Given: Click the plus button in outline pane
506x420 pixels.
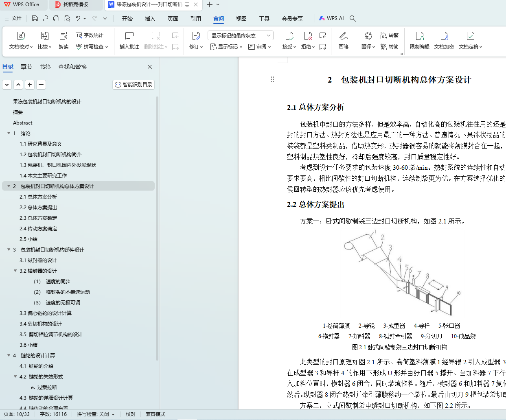Looking at the screenshot, I should tap(30, 85).
